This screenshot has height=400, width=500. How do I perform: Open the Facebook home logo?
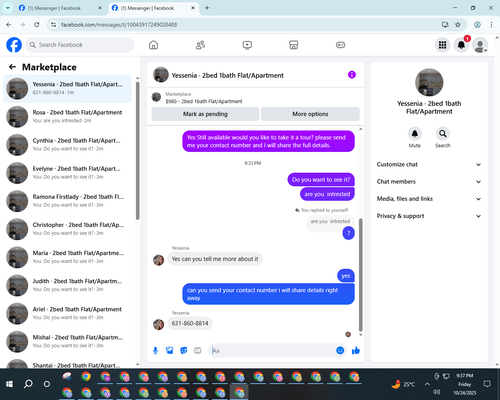(x=14, y=45)
